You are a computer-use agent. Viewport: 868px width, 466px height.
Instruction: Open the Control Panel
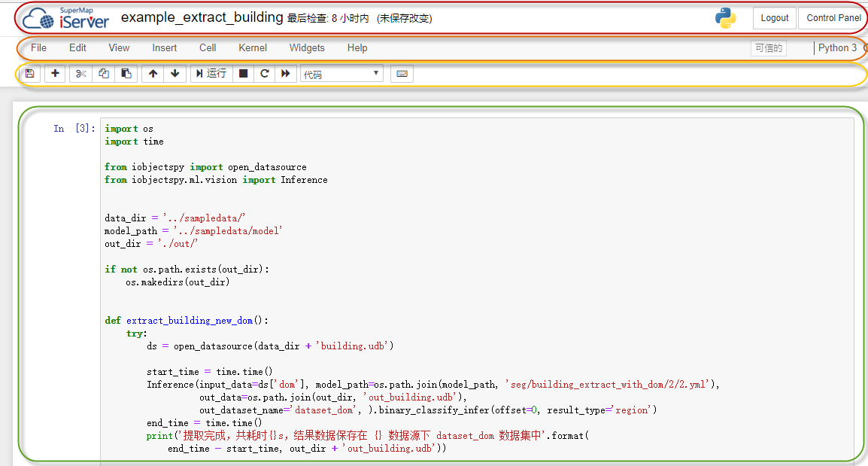point(833,18)
